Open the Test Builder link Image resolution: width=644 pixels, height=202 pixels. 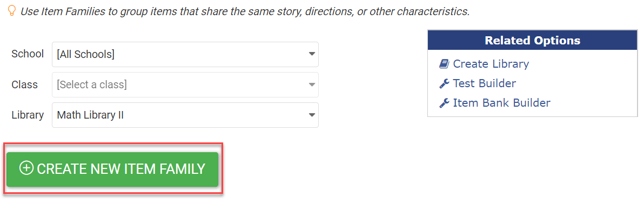coord(484,83)
